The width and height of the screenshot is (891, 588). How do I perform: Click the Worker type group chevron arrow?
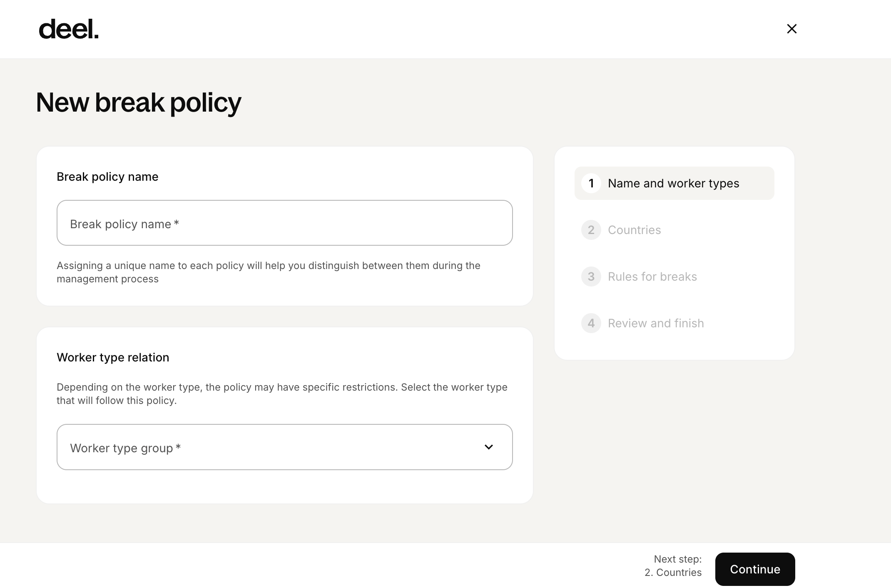pos(488,447)
